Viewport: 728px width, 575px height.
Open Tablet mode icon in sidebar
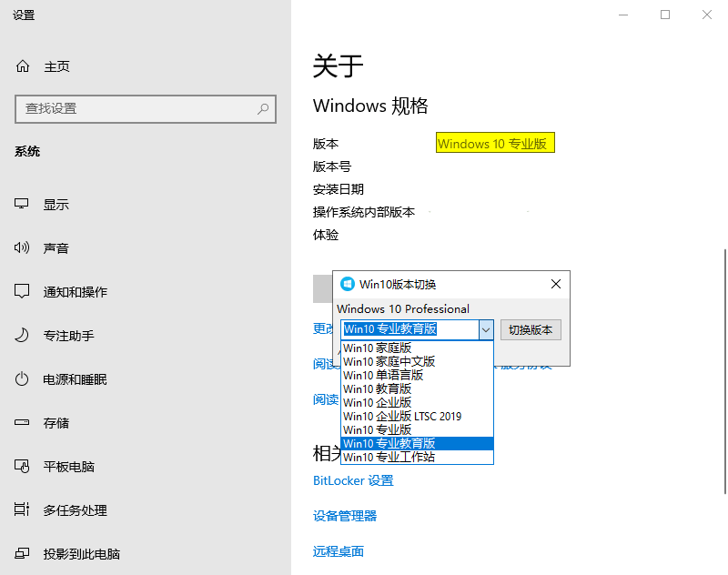(x=22, y=467)
